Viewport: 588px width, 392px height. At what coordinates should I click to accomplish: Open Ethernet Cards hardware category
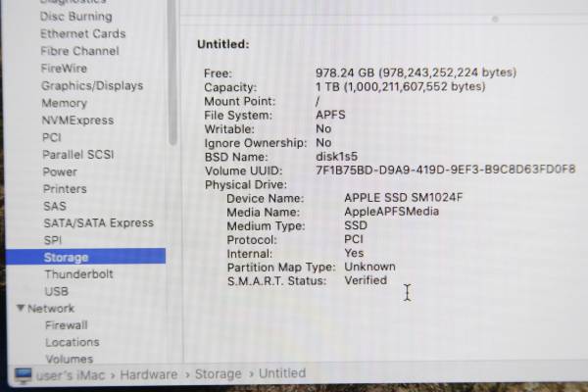click(x=83, y=33)
